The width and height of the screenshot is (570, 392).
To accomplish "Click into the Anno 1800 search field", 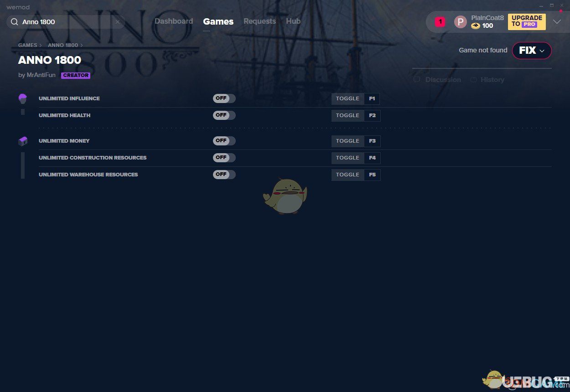I will click(x=67, y=22).
